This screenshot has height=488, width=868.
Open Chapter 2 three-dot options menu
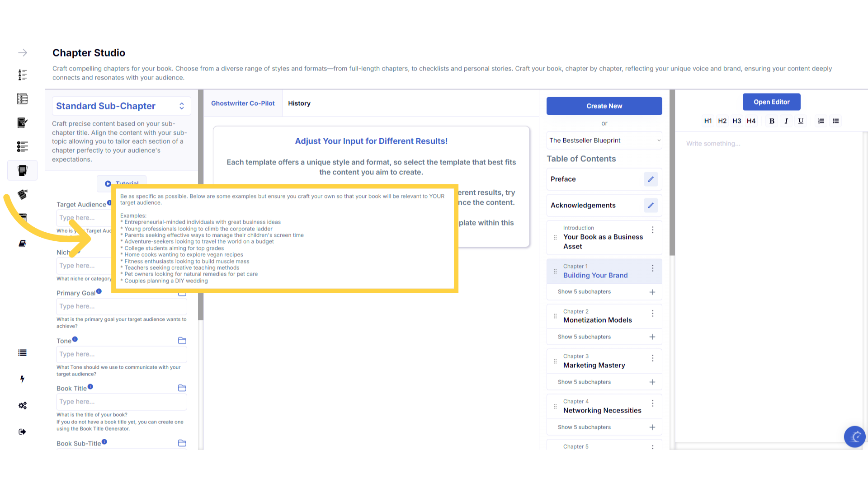(x=652, y=314)
